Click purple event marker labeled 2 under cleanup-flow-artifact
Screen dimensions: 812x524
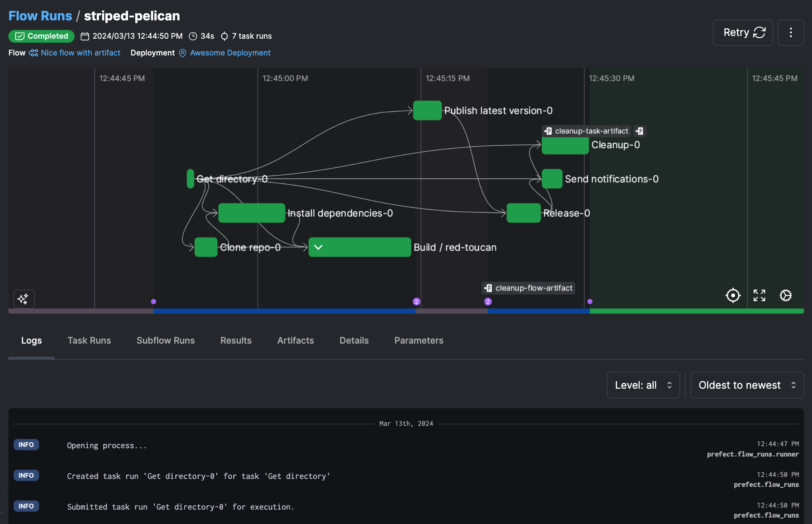[488, 302]
